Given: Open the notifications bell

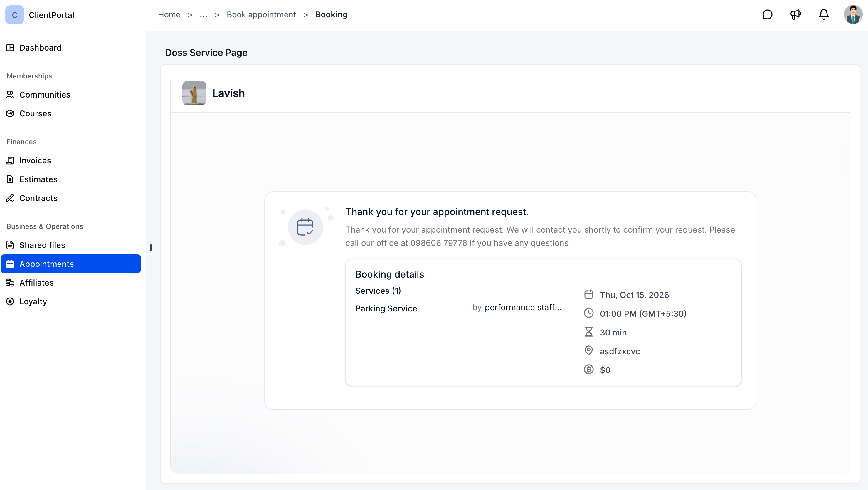Looking at the screenshot, I should click(x=824, y=14).
